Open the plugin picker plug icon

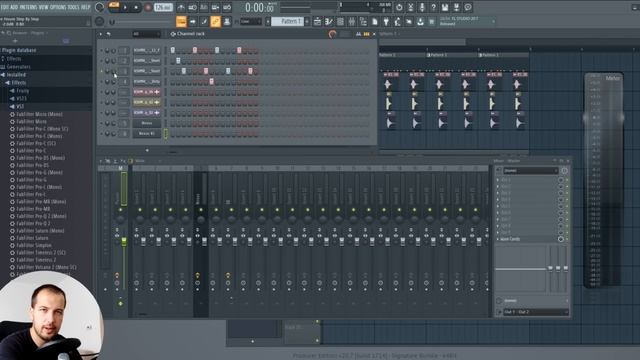pos(386,22)
